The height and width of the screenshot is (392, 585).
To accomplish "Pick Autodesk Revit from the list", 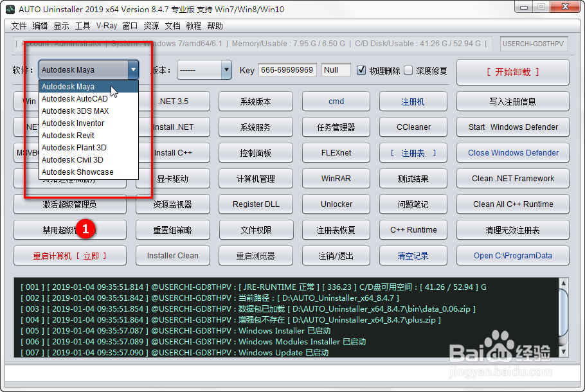I will (89, 136).
